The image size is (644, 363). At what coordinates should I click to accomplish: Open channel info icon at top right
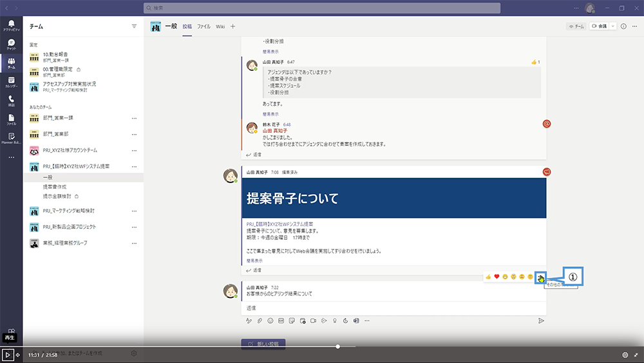tap(623, 26)
